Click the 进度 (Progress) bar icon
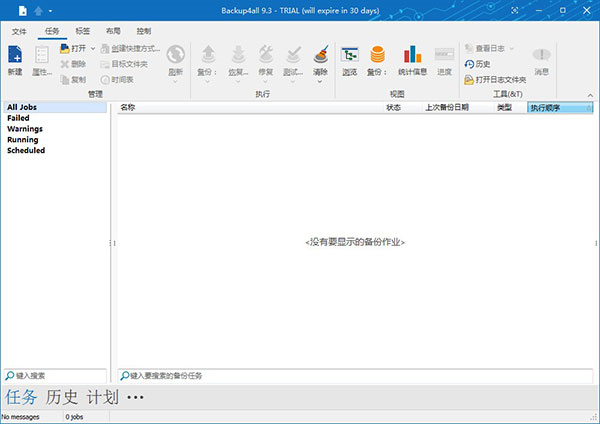This screenshot has width=600, height=424. (444, 54)
